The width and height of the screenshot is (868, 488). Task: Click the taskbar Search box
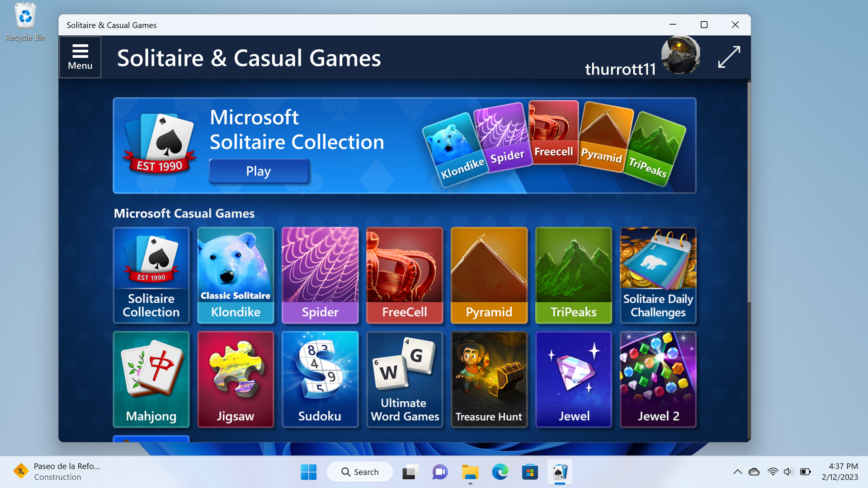click(360, 472)
